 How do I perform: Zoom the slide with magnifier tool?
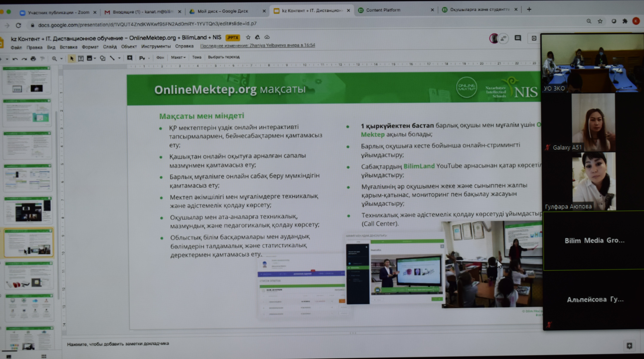(x=54, y=59)
